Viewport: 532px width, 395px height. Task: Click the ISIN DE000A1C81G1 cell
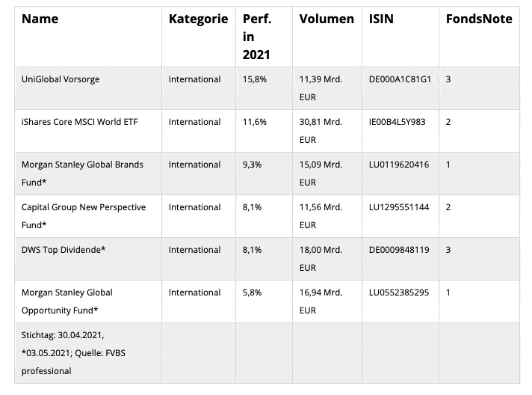point(400,79)
